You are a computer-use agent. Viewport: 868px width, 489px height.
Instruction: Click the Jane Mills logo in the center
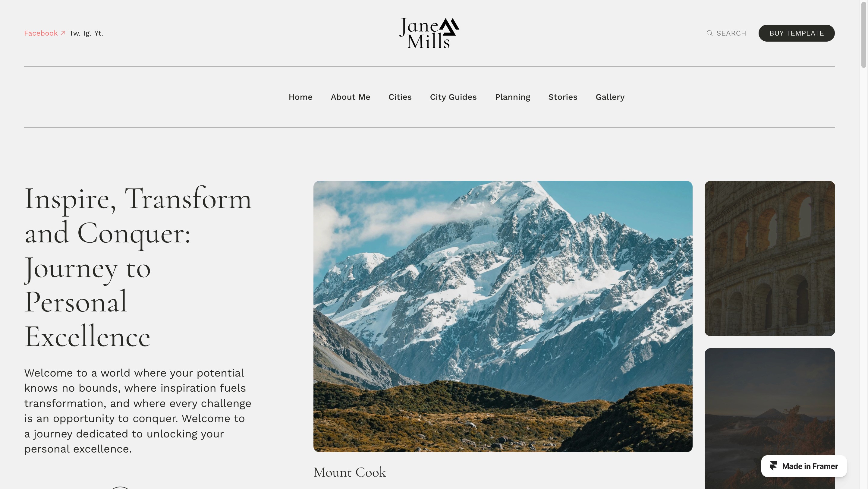pyautogui.click(x=429, y=33)
